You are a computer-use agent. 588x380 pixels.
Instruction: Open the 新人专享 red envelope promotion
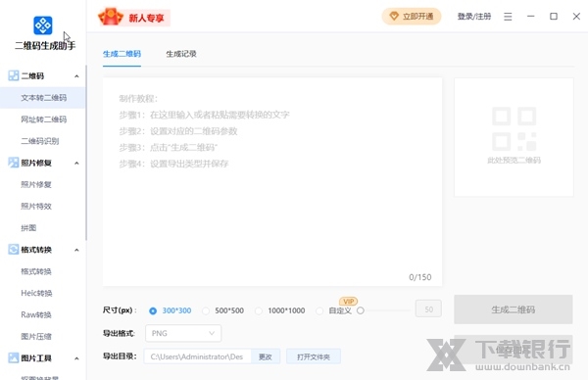coord(133,18)
